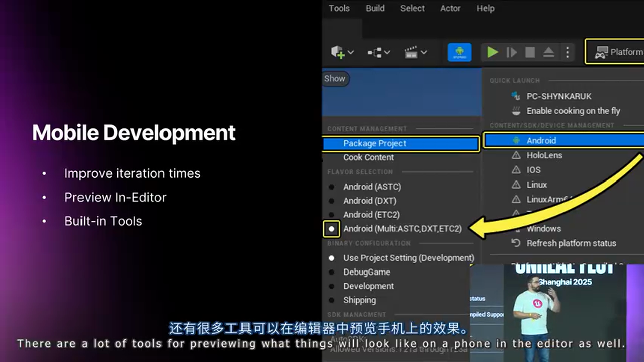Expand the Add Actor dropdown chevron
The image size is (644, 362).
350,52
